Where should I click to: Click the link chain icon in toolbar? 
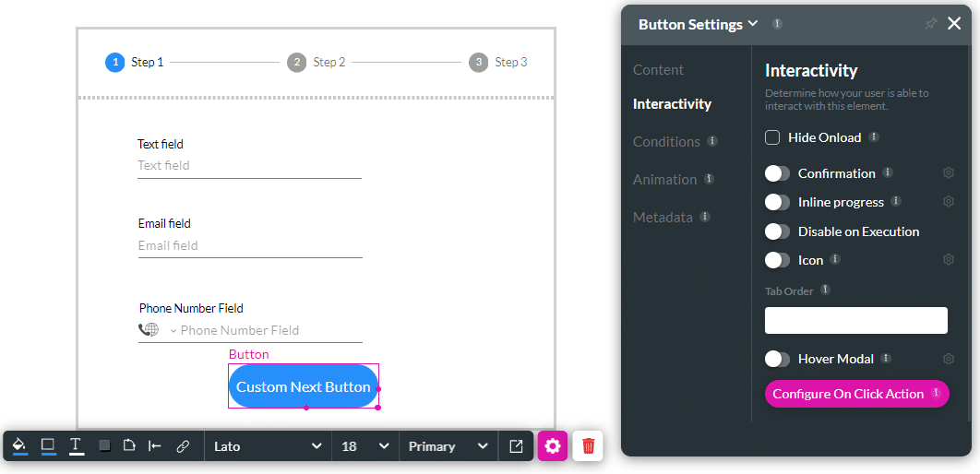coord(183,446)
